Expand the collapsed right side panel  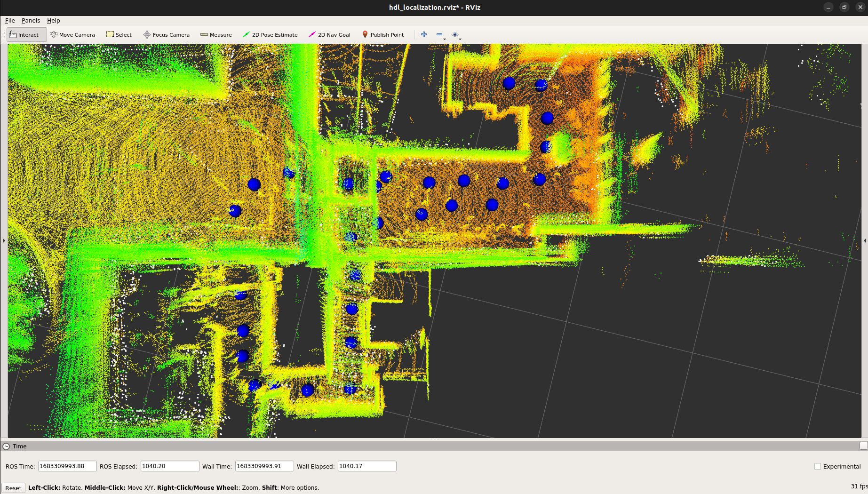(865, 240)
